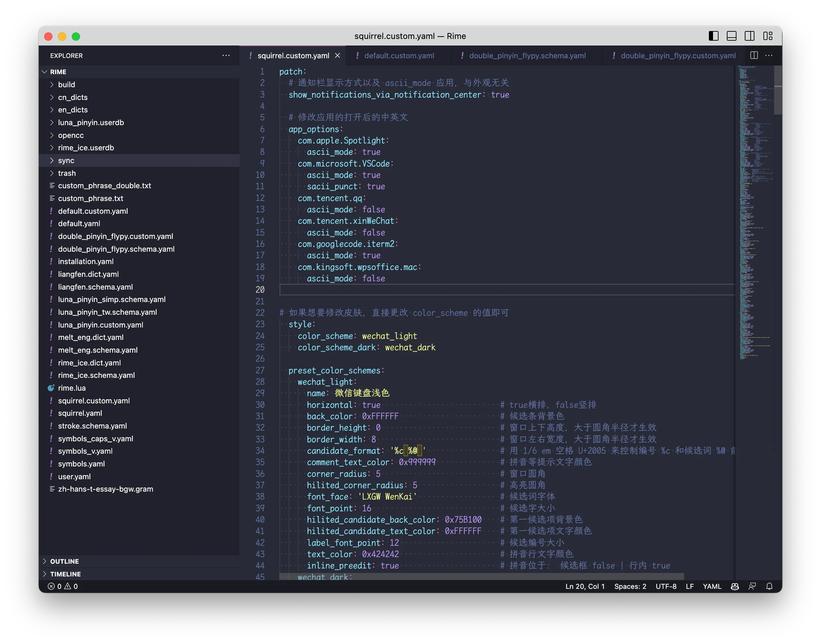
Task: Click Lua icon beside rime.lua
Action: 51,388
